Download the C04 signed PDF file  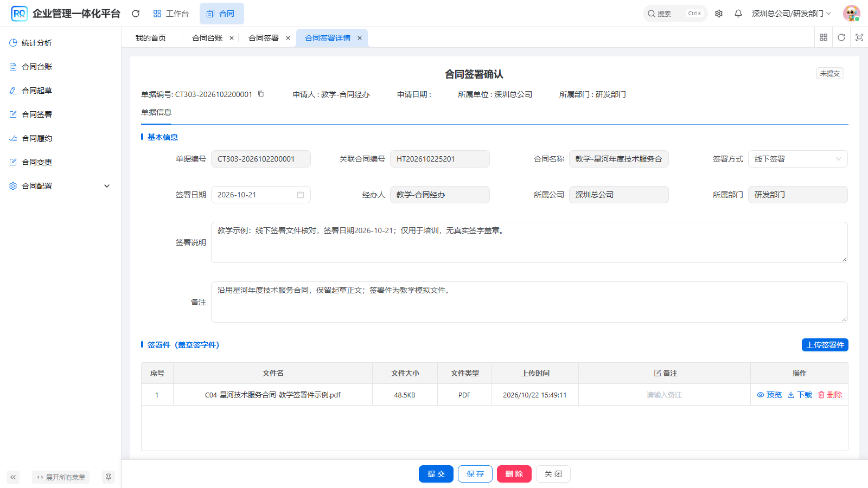[x=800, y=395]
